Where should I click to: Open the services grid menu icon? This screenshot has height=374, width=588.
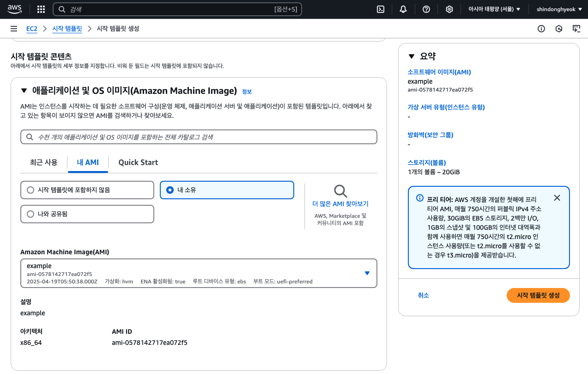point(41,9)
